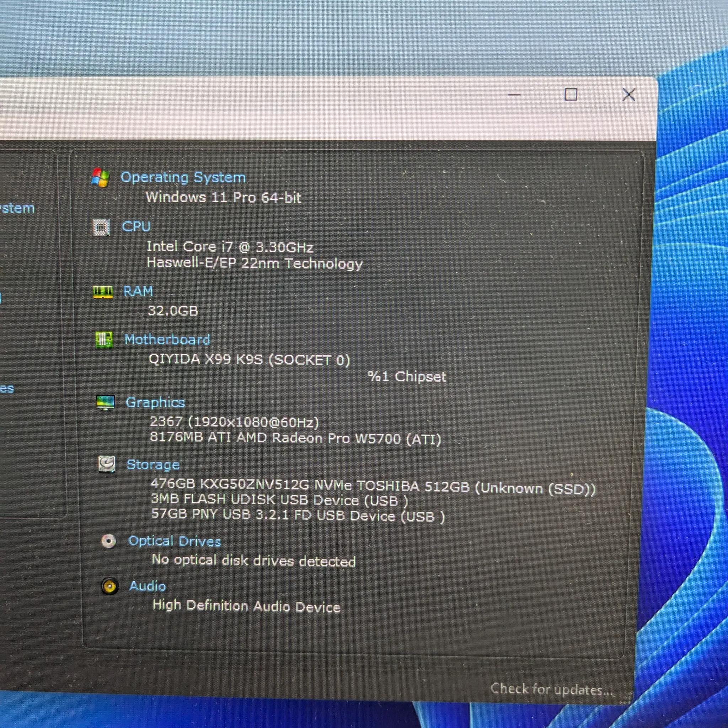Open the Storage section link
The width and height of the screenshot is (728, 728).
coord(153,465)
